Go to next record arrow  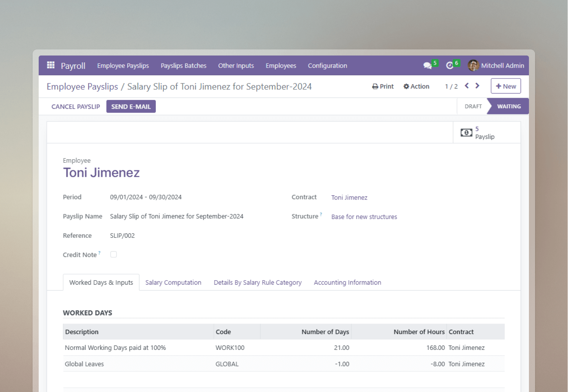click(477, 86)
